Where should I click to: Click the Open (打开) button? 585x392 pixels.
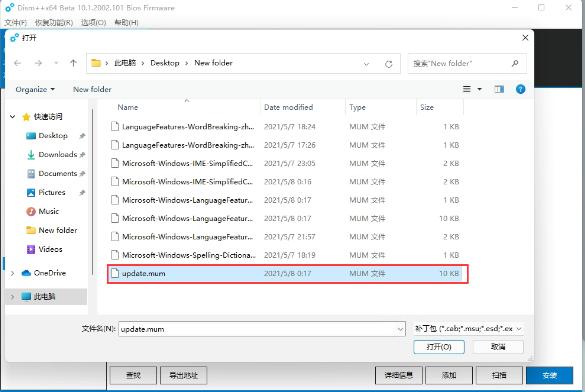[439, 347]
